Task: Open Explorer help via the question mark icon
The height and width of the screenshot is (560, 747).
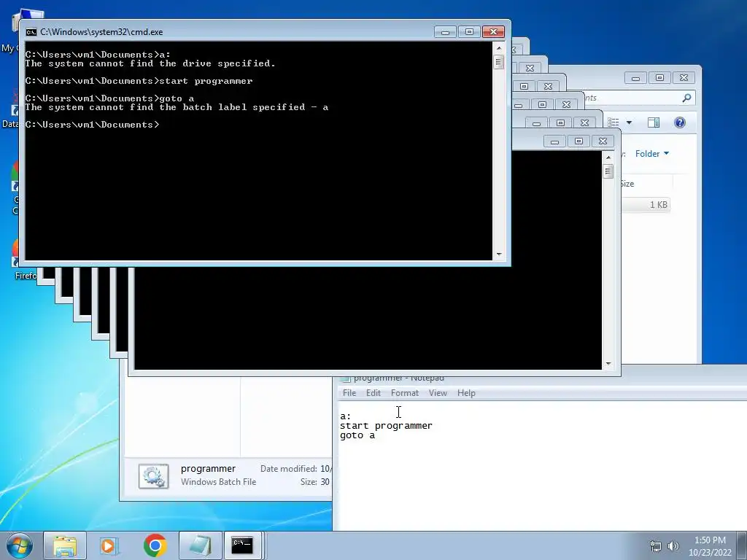Action: pos(680,122)
